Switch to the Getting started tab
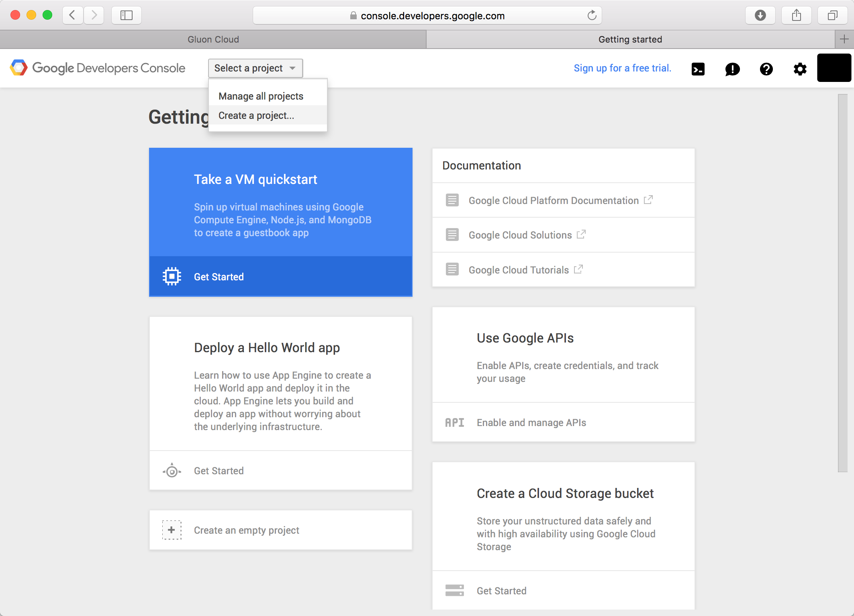Viewport: 854px width, 616px height. coord(630,39)
